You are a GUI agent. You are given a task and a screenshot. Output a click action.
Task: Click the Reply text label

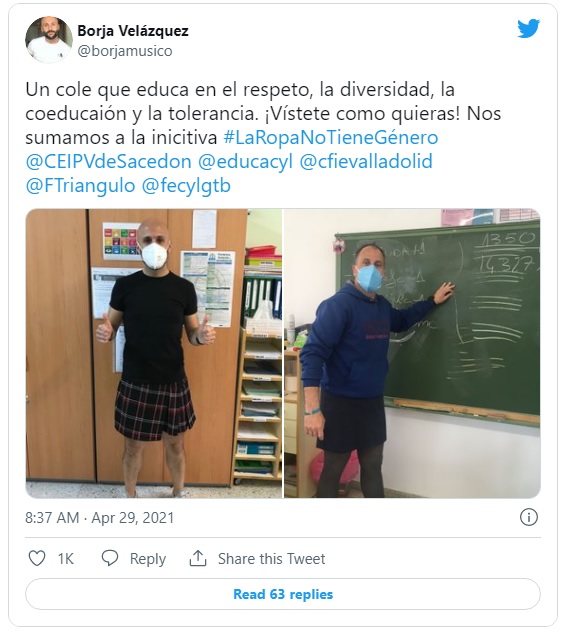click(147, 560)
